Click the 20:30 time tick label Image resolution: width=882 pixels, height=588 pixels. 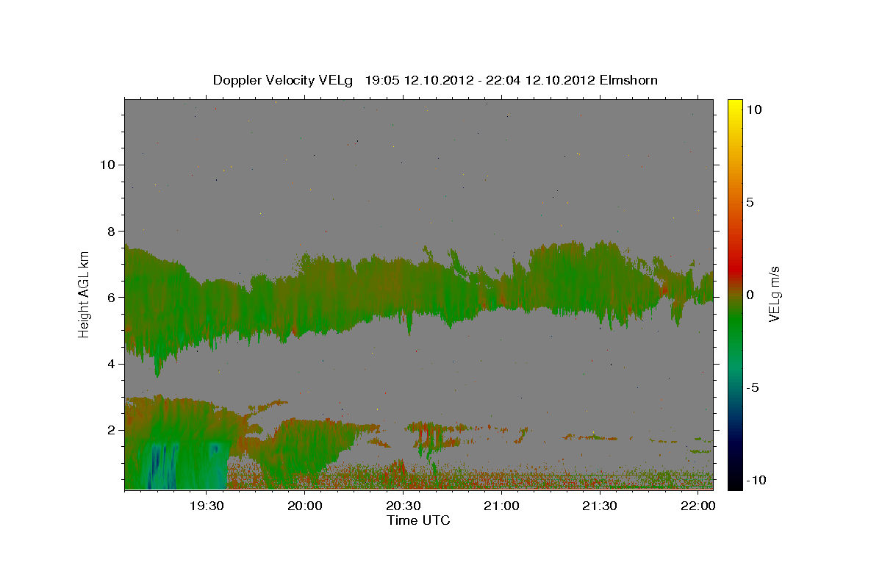click(x=403, y=506)
